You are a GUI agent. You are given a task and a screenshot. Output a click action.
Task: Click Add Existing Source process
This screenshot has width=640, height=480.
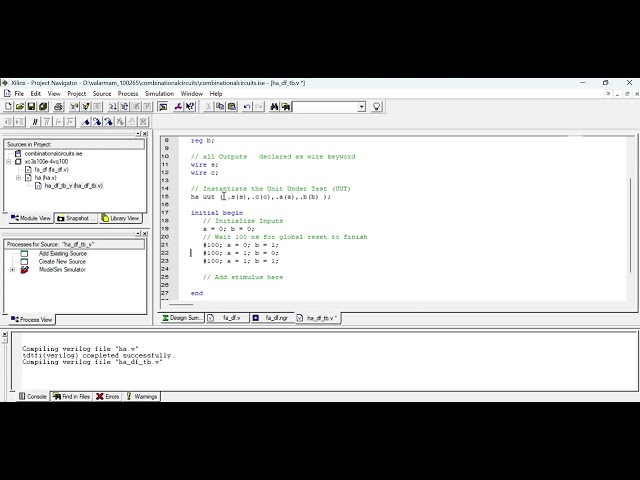point(62,254)
